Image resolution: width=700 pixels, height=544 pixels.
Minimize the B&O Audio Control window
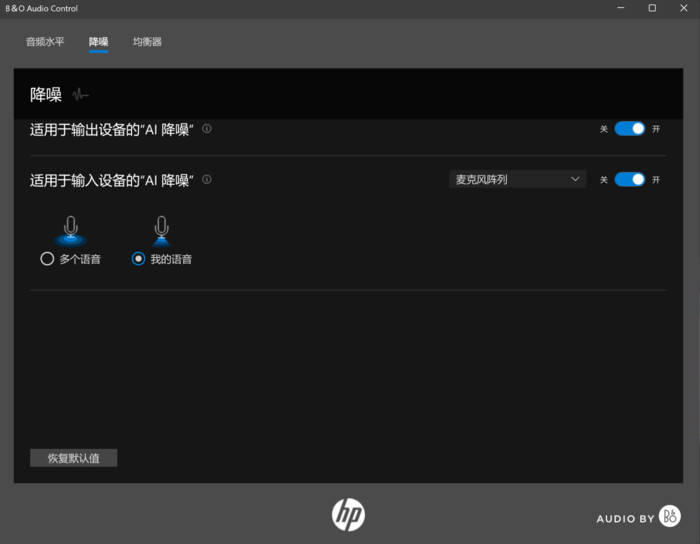618,8
